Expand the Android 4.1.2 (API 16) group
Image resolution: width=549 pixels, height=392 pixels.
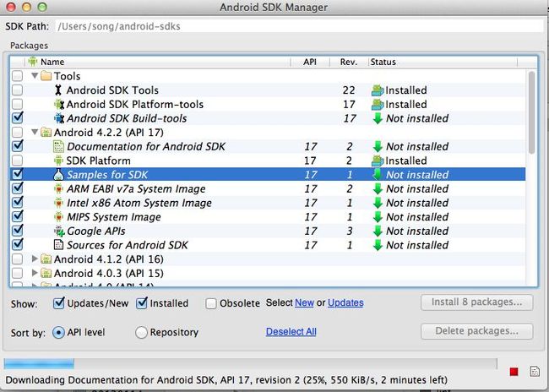(x=35, y=259)
